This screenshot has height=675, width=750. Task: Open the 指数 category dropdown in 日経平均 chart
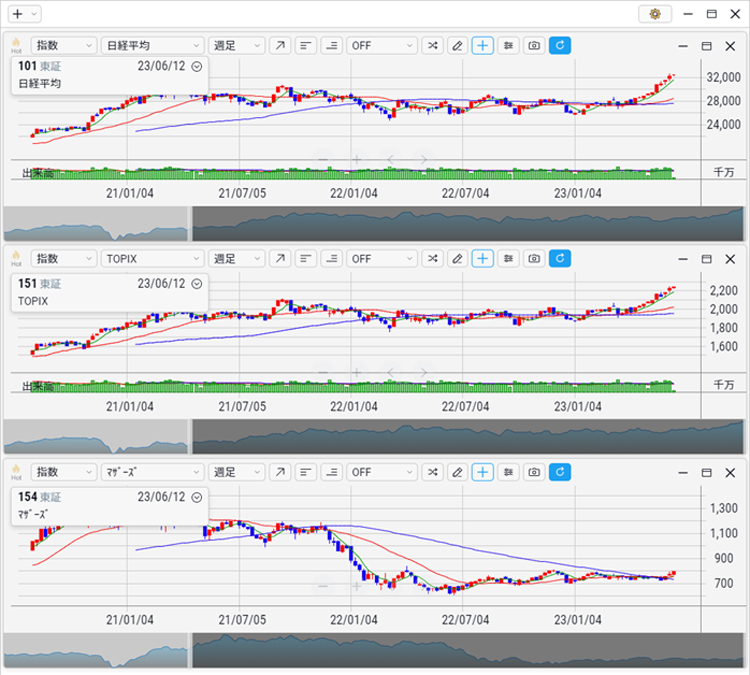(x=63, y=46)
